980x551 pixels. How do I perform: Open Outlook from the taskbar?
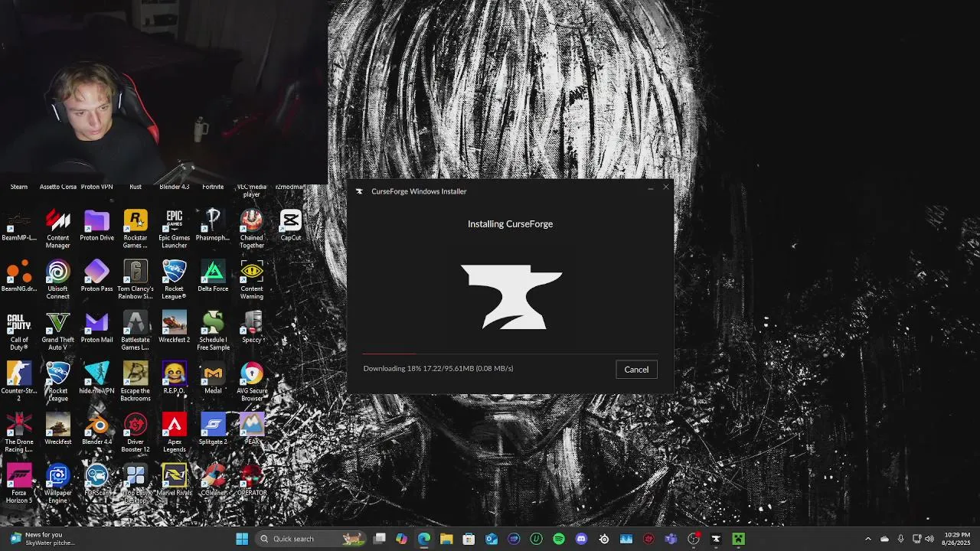(x=492, y=539)
